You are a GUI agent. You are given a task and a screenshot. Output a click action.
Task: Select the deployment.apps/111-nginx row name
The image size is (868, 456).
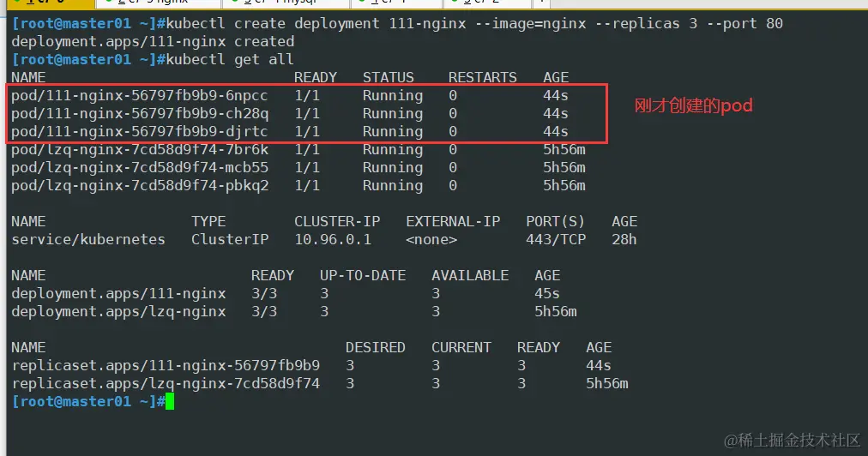(118, 293)
